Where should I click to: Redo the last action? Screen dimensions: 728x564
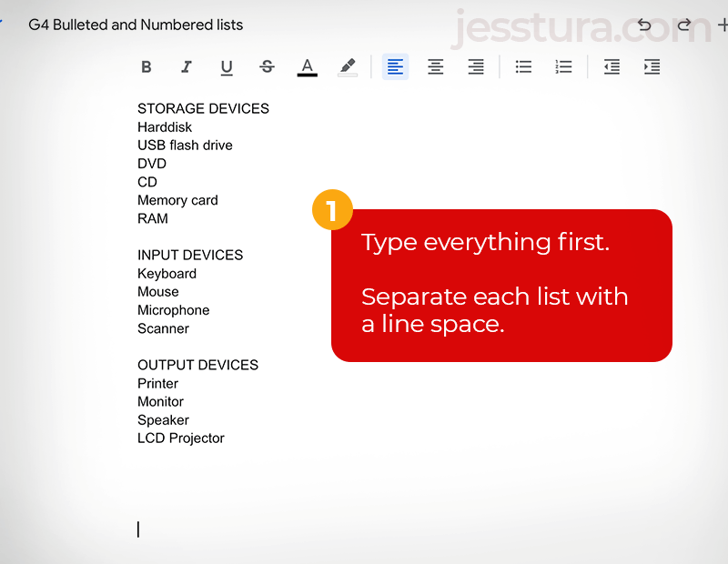pyautogui.click(x=684, y=25)
